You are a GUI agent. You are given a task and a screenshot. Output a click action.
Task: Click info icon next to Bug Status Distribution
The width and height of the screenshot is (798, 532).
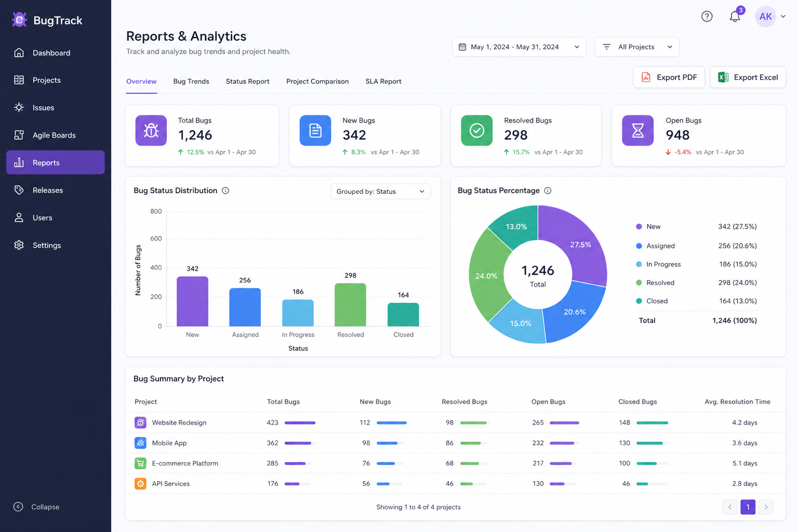click(225, 191)
